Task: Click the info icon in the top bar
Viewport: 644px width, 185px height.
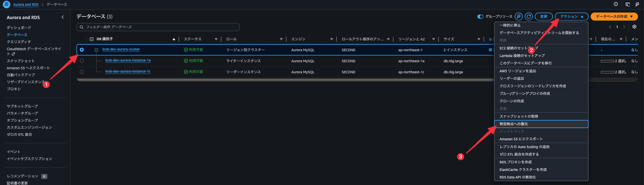Action: pos(616,4)
